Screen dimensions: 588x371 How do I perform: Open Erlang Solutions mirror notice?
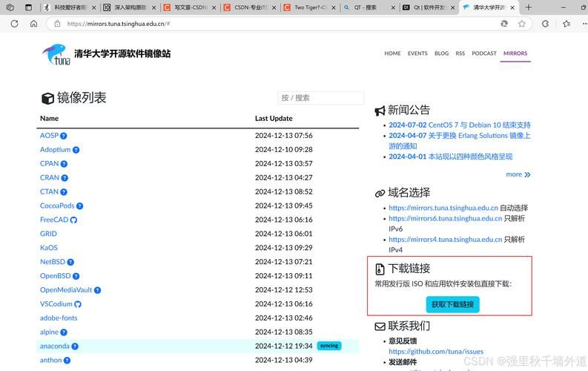coord(460,141)
